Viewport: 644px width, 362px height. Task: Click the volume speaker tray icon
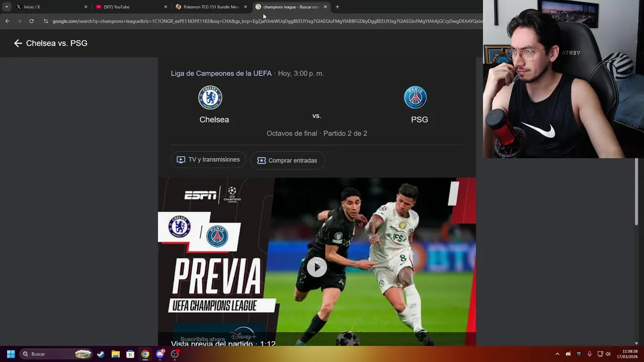(x=608, y=354)
